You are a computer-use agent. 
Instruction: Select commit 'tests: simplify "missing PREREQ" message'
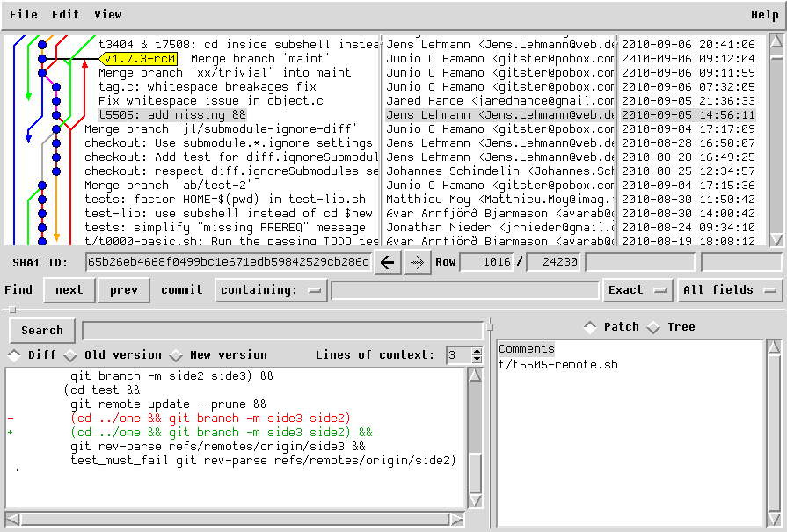[x=225, y=228]
